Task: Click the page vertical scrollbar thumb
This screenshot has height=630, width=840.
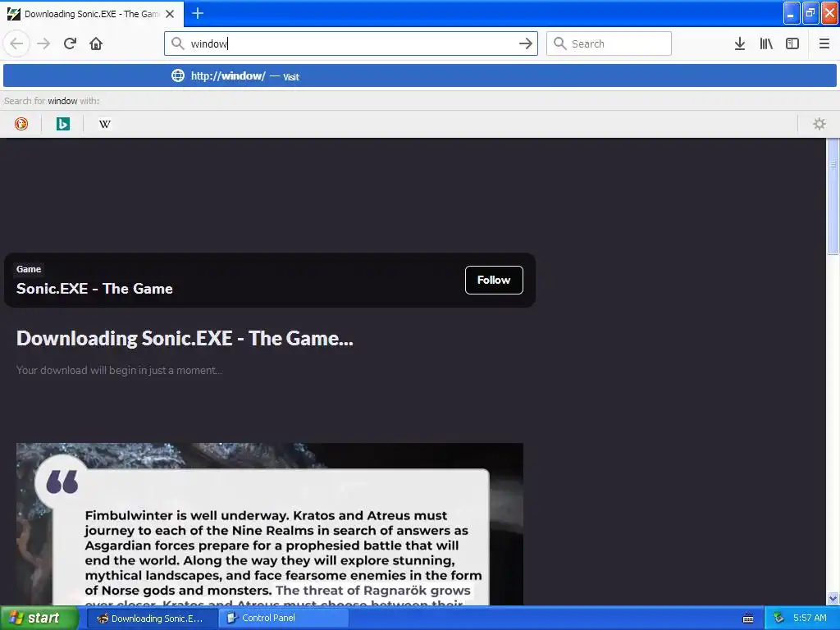Action: pos(833,195)
